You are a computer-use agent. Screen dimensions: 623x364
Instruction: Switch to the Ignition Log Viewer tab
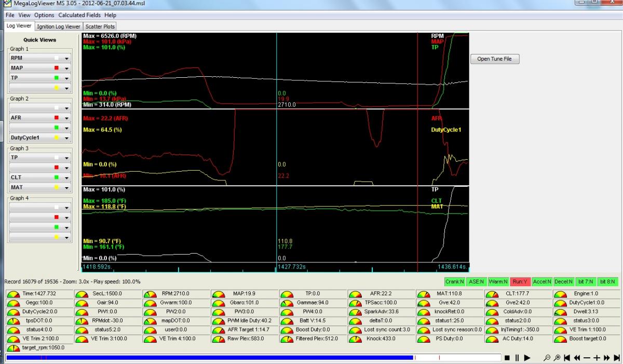[59, 26]
